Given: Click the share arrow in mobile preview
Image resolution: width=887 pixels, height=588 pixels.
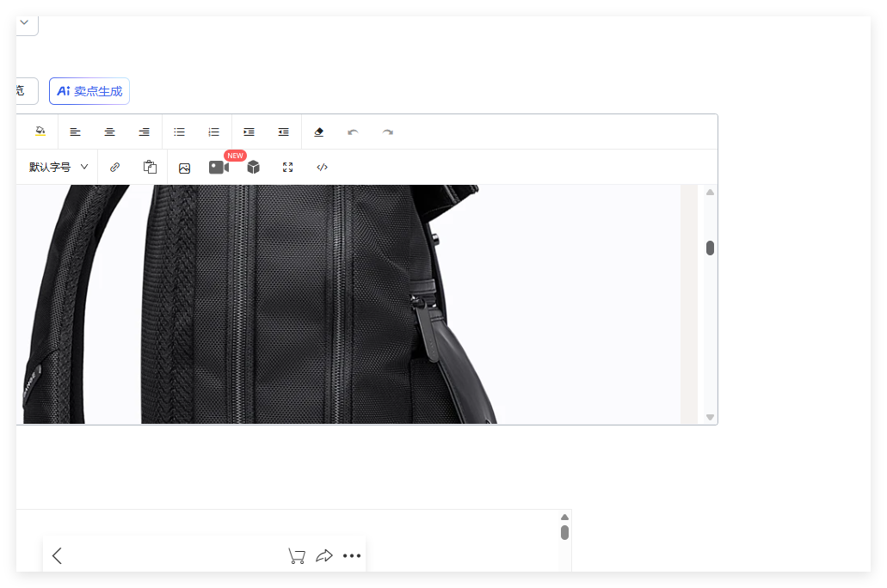Looking at the screenshot, I should [x=324, y=556].
